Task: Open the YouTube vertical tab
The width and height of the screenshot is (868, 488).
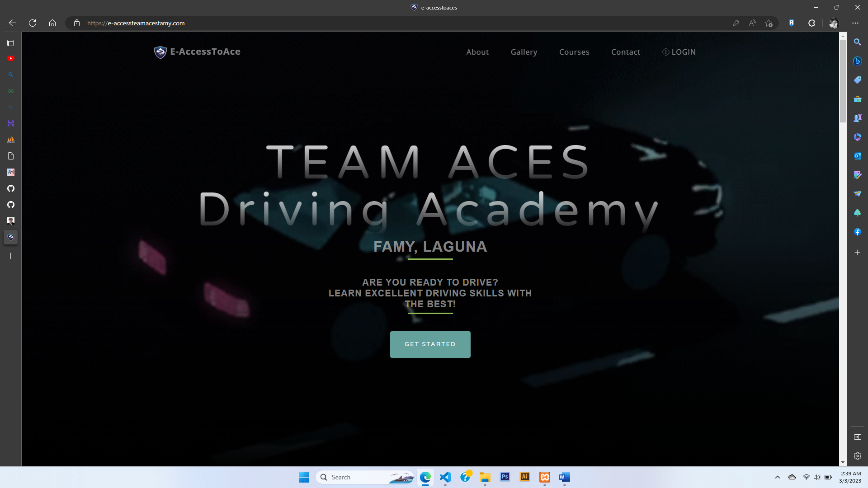Action: click(11, 58)
